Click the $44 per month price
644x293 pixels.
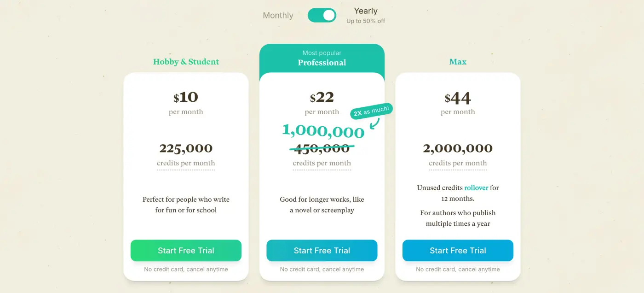click(458, 97)
